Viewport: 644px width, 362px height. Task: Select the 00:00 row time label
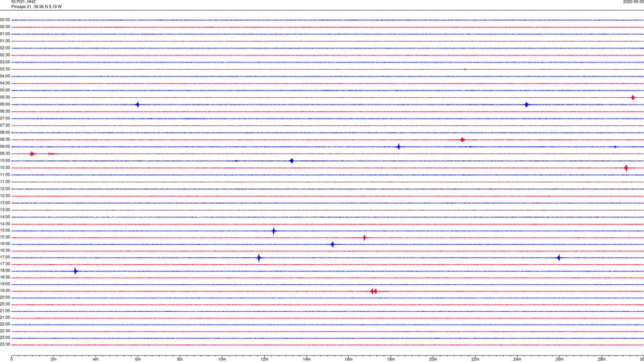tap(5, 19)
